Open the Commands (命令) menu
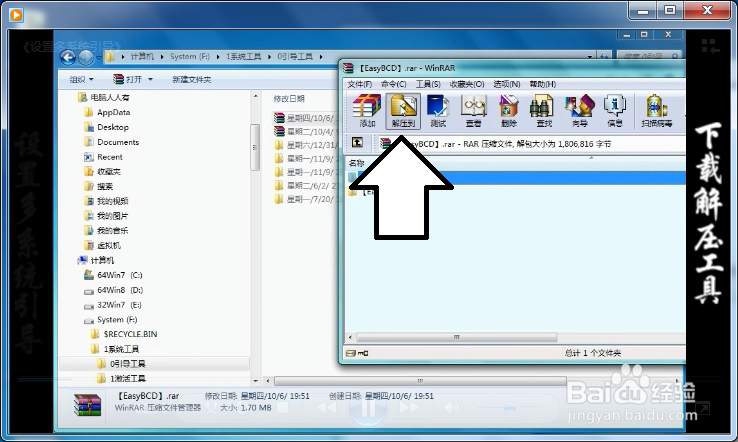This screenshot has height=442, width=738. tap(393, 84)
